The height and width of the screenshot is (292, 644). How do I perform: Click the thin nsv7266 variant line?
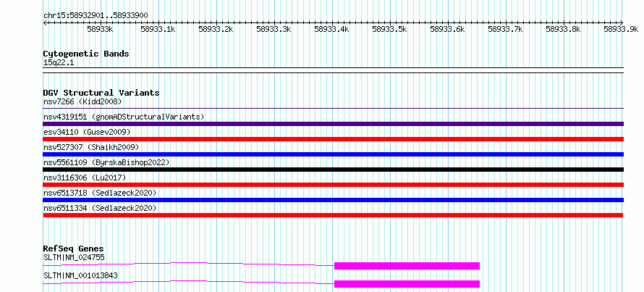click(333, 109)
